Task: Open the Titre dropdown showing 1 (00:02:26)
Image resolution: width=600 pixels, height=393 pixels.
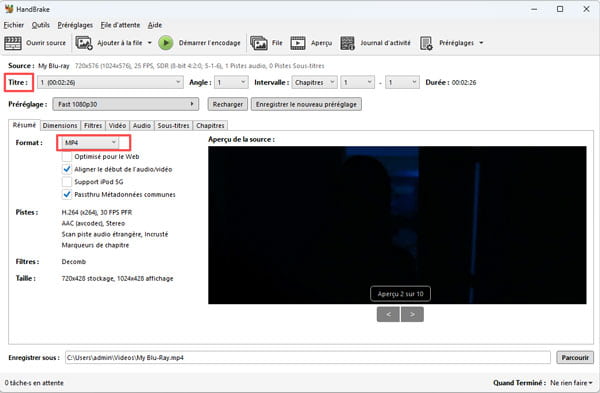Action: [x=110, y=82]
